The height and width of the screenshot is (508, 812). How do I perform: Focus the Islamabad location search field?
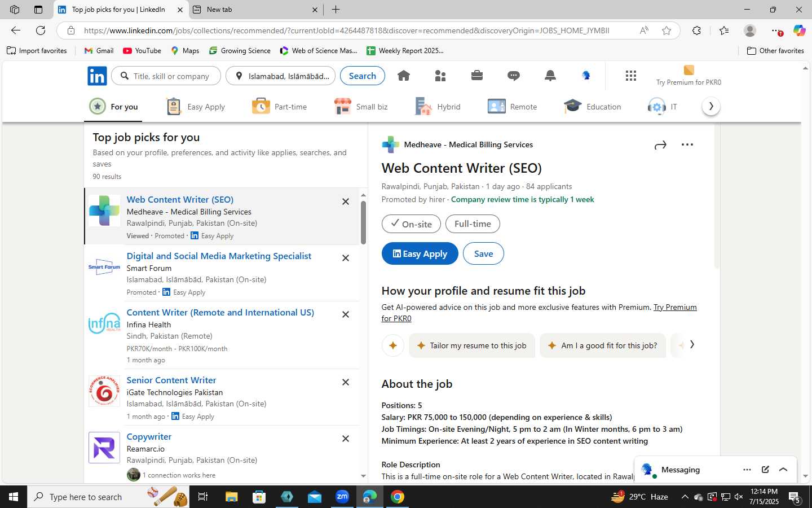pyautogui.click(x=281, y=76)
